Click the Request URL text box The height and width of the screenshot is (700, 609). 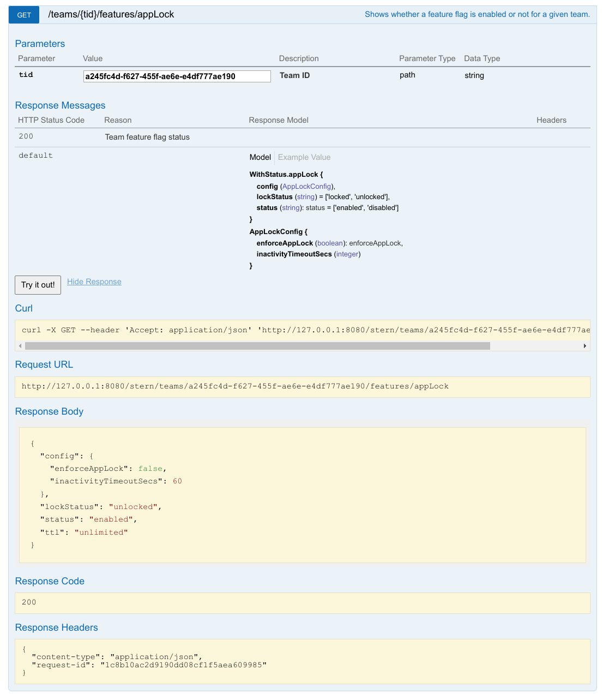[303, 387]
